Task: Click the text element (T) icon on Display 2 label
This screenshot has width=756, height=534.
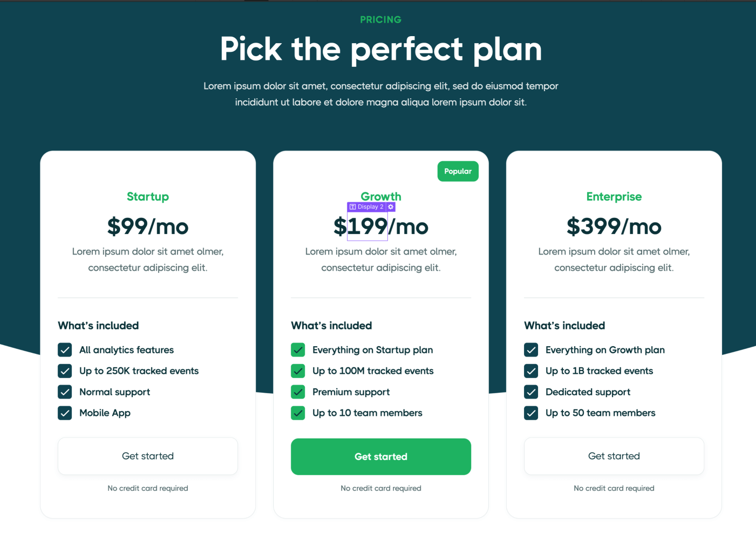Action: [351, 207]
